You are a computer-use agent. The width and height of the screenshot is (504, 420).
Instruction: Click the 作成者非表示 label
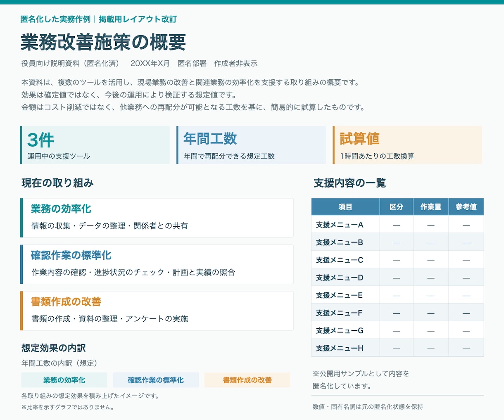[x=235, y=63]
